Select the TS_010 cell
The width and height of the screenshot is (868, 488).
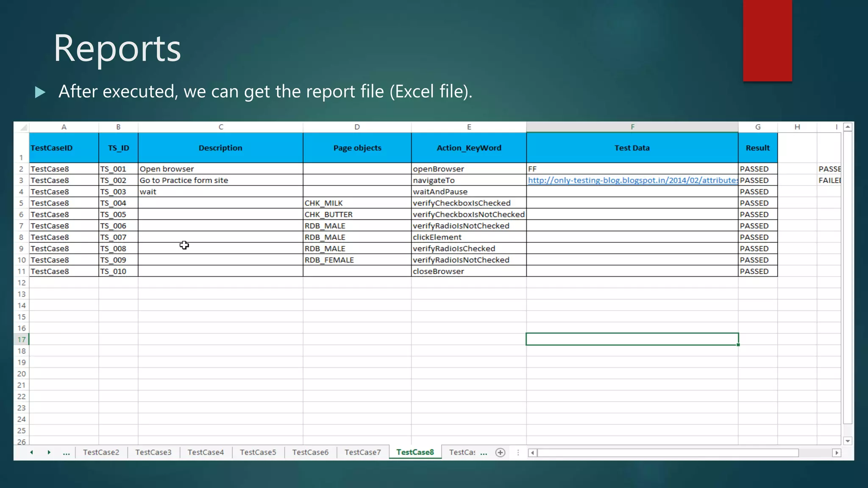118,271
